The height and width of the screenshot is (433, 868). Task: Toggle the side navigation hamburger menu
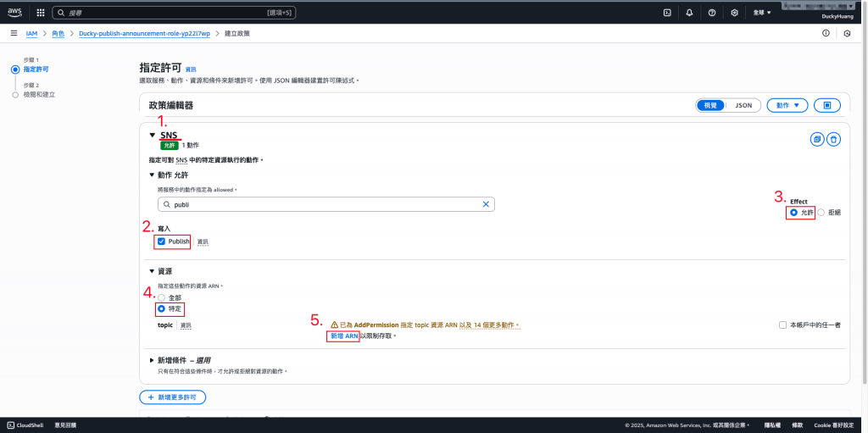pos(14,33)
